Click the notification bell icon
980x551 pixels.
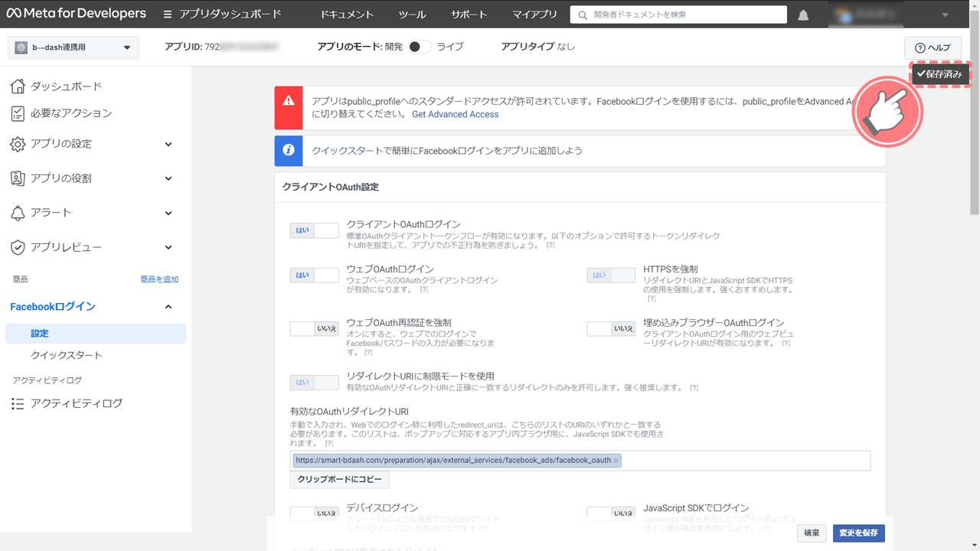tap(803, 15)
